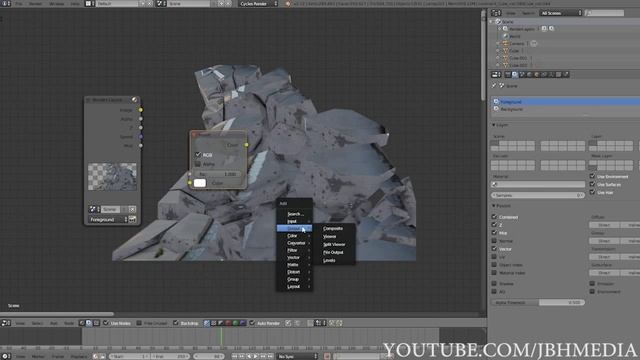Open the Render Layers tab in Properties
This screenshot has height=360, width=640.
(x=515, y=74)
